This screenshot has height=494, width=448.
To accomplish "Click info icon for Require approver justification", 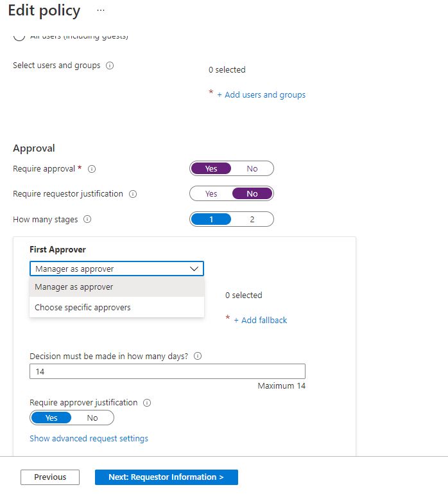I will 147,403.
